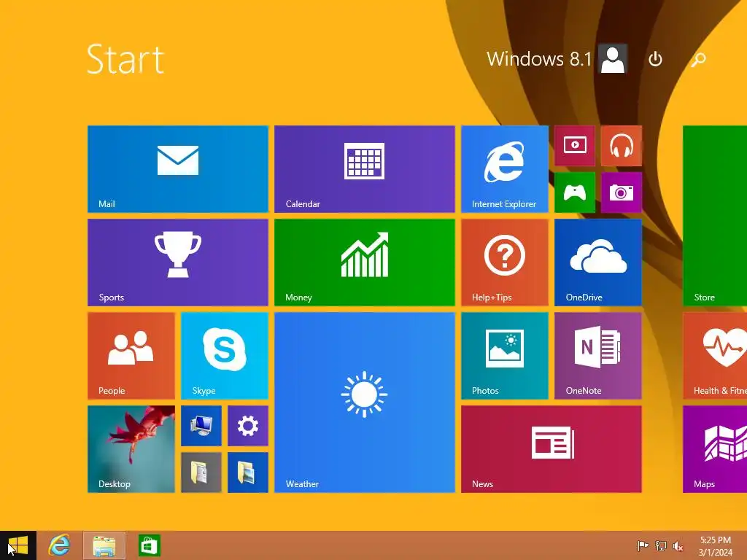Open the This PC computer tile
The height and width of the screenshot is (560, 747).
201,426
